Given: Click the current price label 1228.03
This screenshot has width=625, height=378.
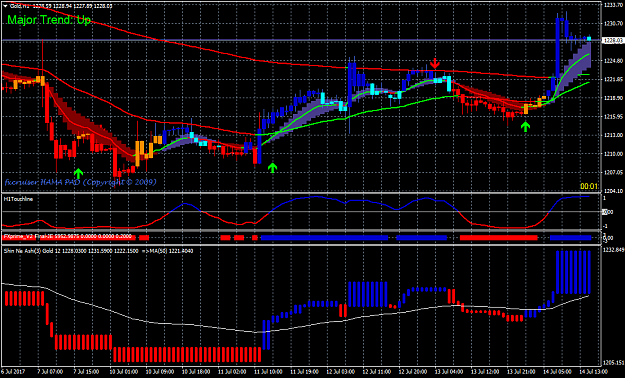Looking at the screenshot, I should click(x=613, y=40).
